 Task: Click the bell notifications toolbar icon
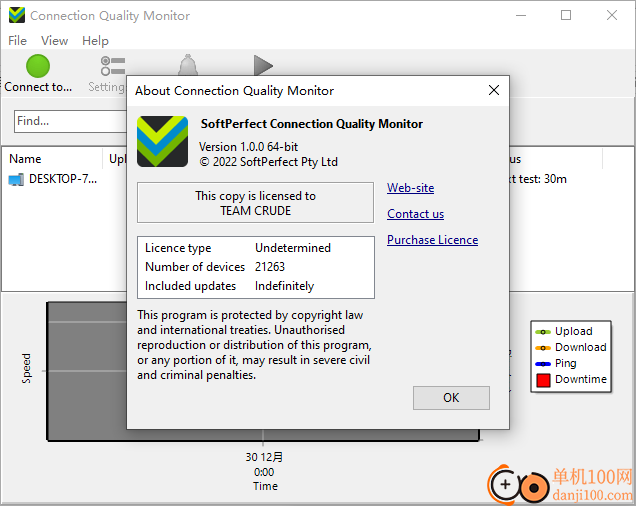[x=188, y=65]
